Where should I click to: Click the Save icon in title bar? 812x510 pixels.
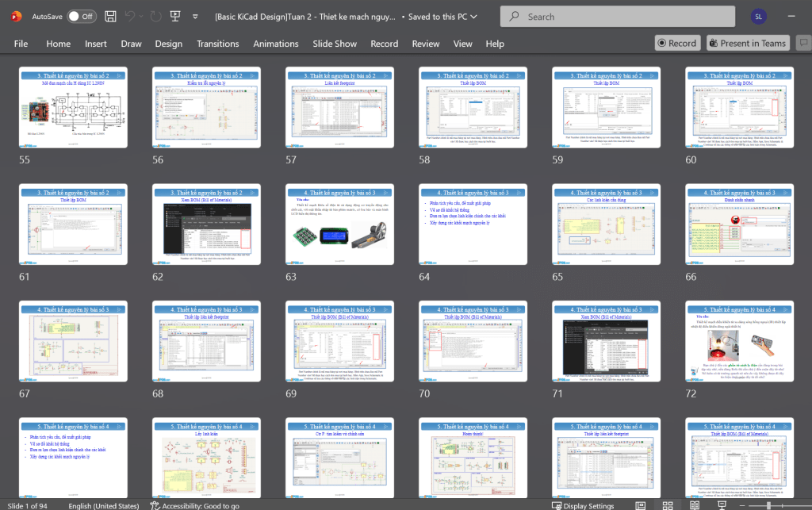pyautogui.click(x=110, y=16)
